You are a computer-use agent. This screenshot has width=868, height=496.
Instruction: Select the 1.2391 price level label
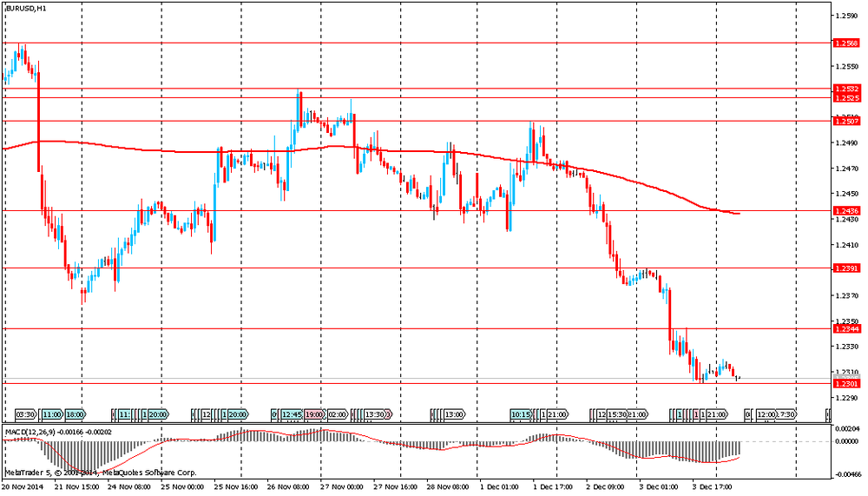[x=847, y=268]
